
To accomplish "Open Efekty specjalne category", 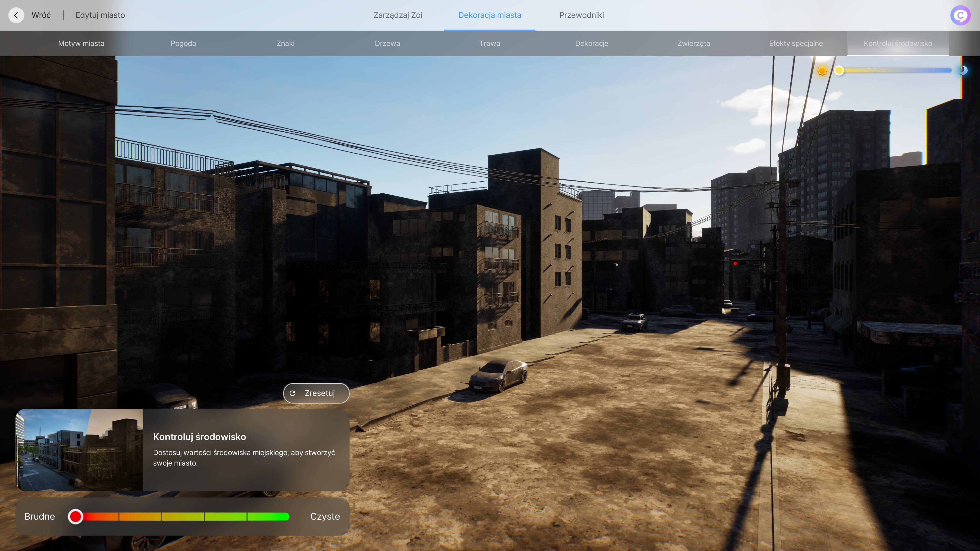I will point(796,43).
